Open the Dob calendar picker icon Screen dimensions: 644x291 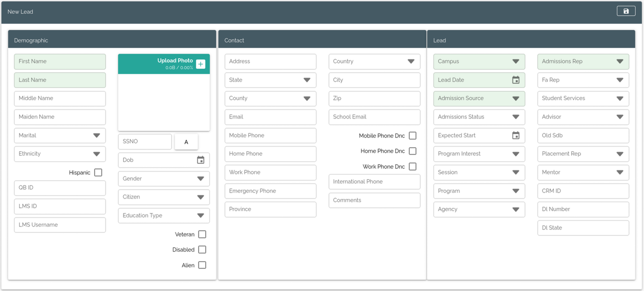point(201,160)
